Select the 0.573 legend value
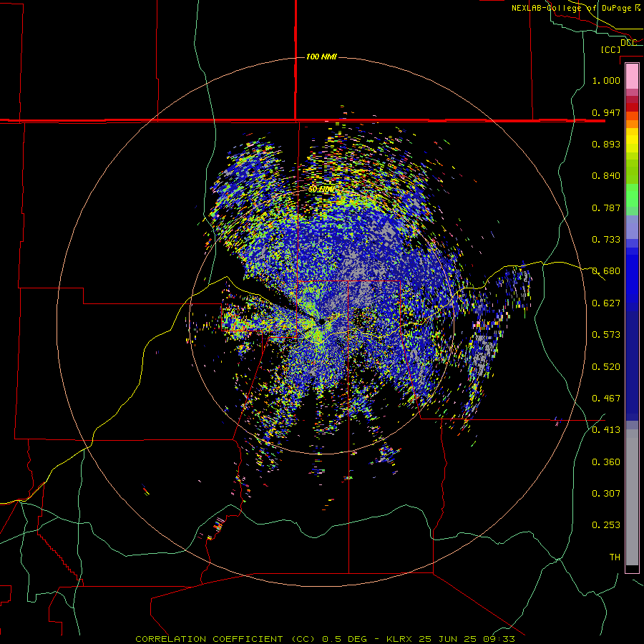This screenshot has width=644, height=644. point(606,335)
